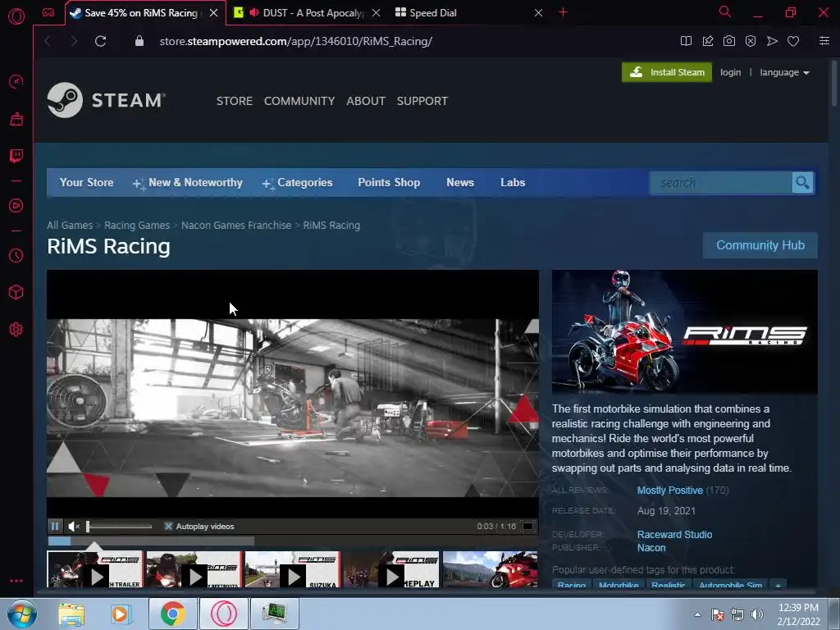Open Player icon in Opera sidebar

pyautogui.click(x=16, y=206)
